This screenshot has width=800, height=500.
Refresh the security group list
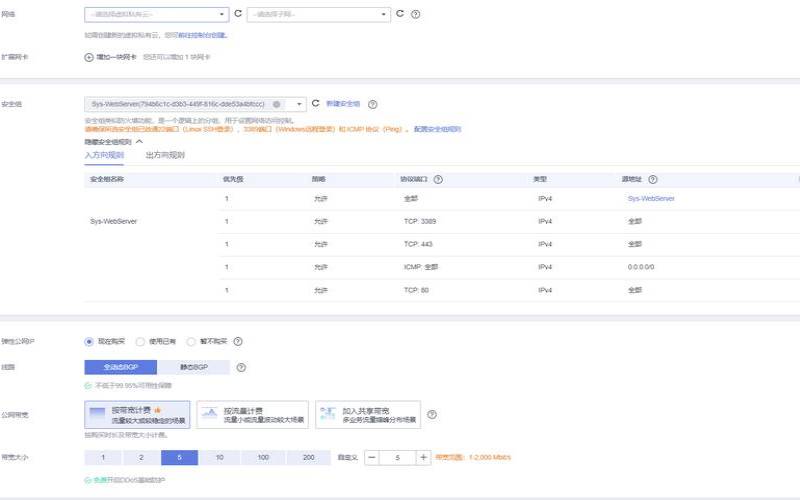pos(316,104)
